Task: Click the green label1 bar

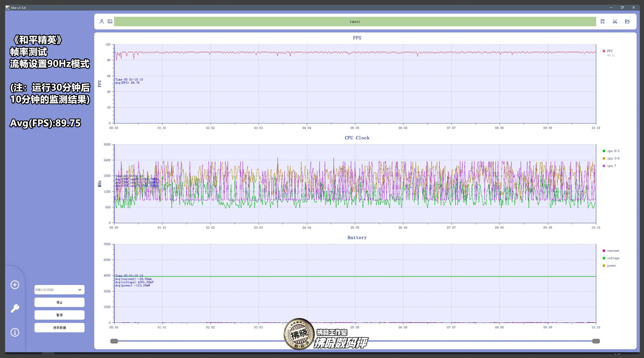Action: [355, 22]
